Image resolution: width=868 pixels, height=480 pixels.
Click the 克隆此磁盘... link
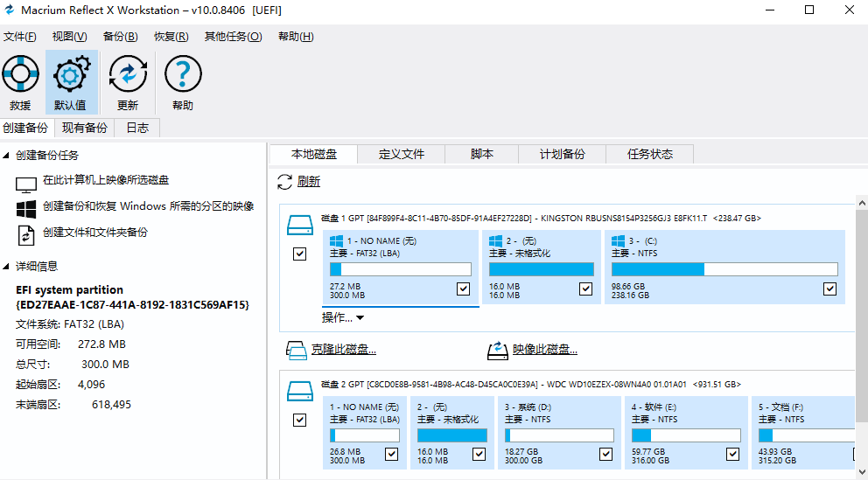[x=344, y=350]
